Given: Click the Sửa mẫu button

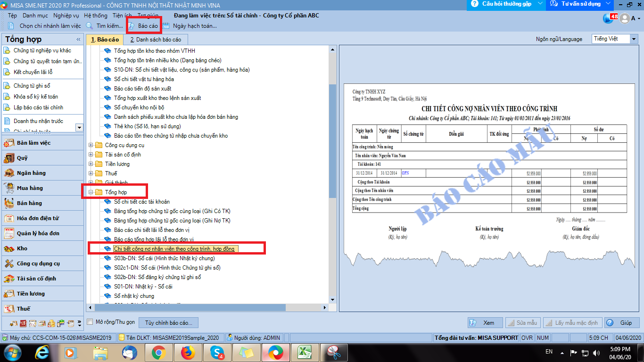Looking at the screenshot, I should pos(523,323).
